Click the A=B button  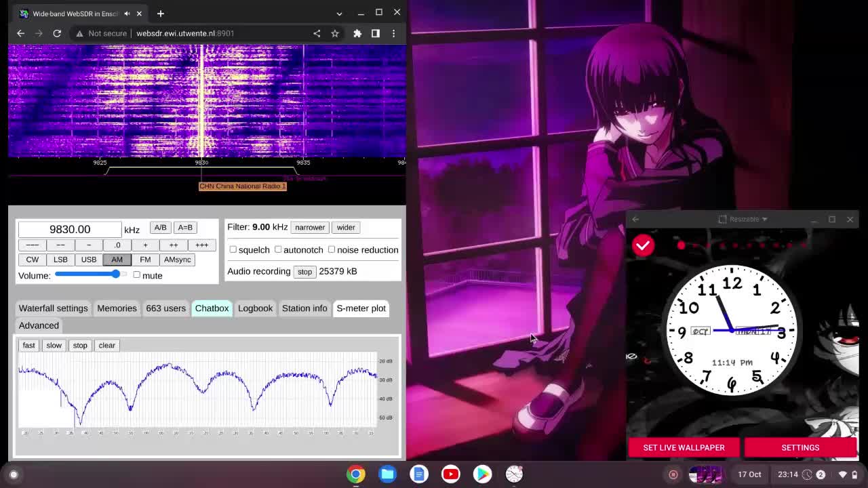tap(185, 228)
